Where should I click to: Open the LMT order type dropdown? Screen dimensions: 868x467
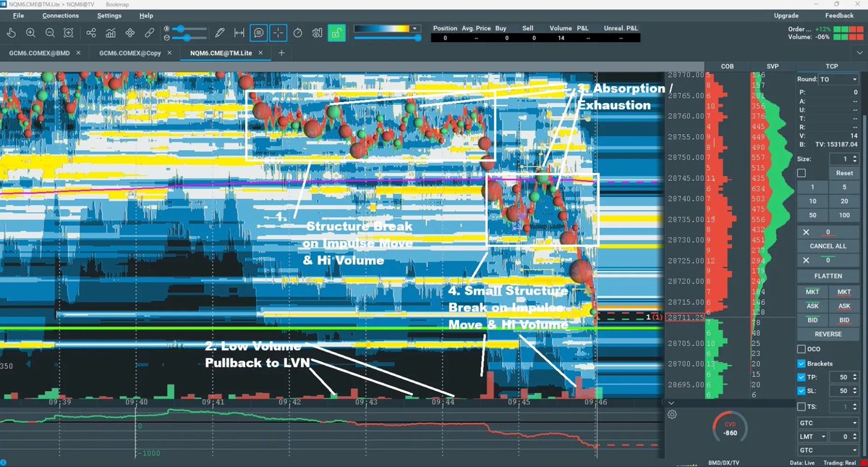pyautogui.click(x=812, y=437)
